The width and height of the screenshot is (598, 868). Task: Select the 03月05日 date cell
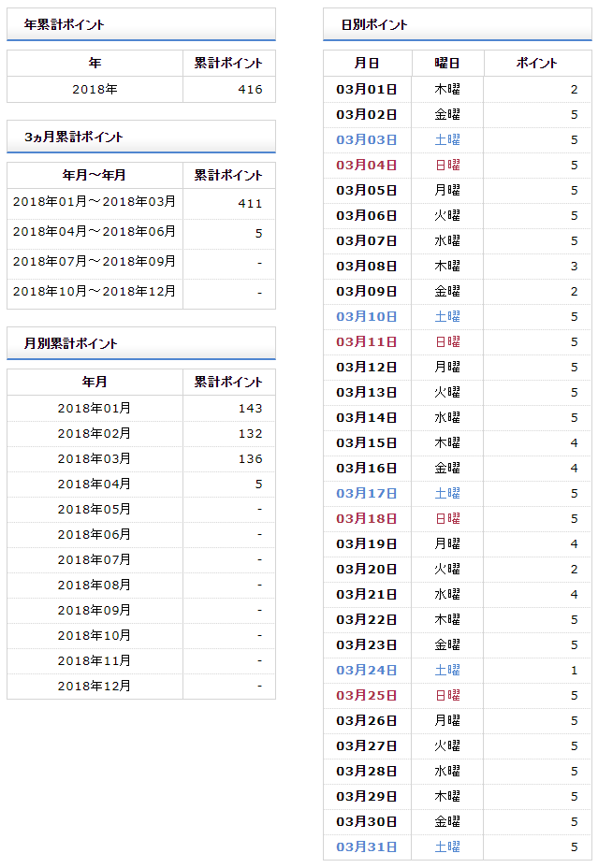coord(367,191)
